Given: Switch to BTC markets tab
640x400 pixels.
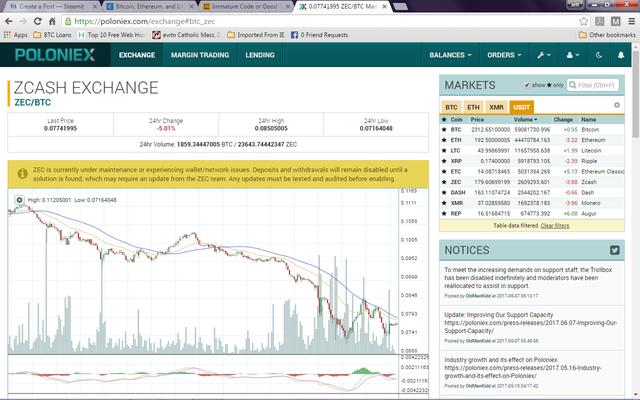Looking at the screenshot, I should (451, 107).
